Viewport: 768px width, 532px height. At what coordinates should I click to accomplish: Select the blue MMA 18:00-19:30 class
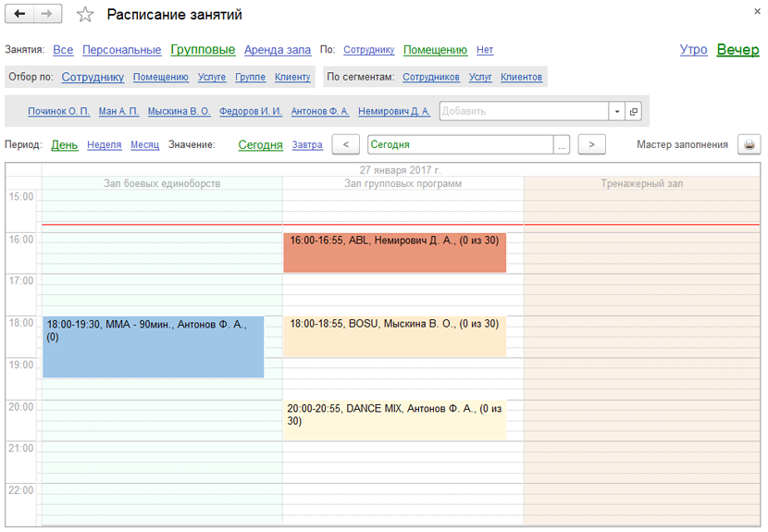pyautogui.click(x=153, y=347)
